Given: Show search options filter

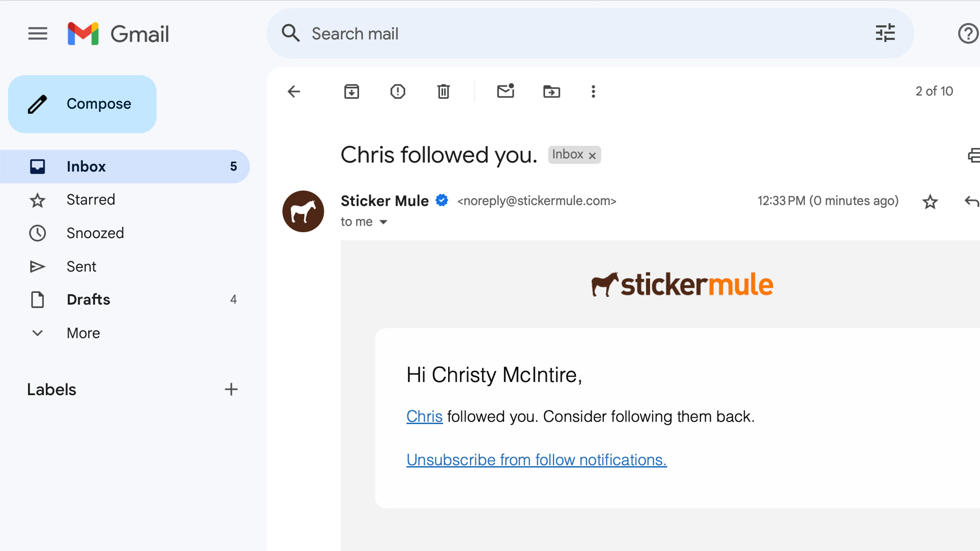Looking at the screenshot, I should 885,34.
